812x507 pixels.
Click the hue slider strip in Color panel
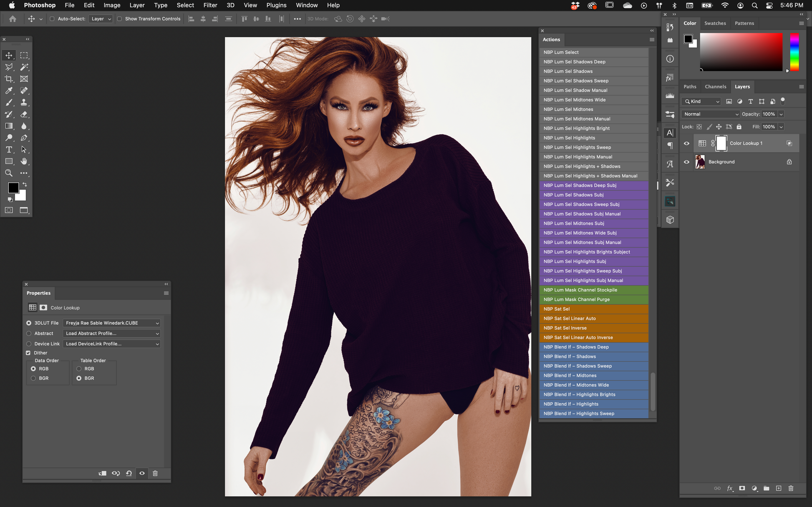tap(794, 52)
